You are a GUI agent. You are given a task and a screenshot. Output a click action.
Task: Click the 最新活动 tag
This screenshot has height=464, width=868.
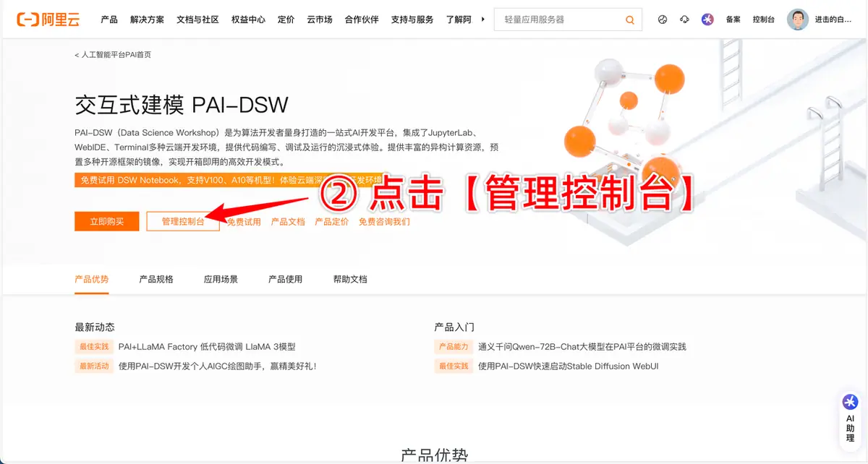click(x=94, y=366)
